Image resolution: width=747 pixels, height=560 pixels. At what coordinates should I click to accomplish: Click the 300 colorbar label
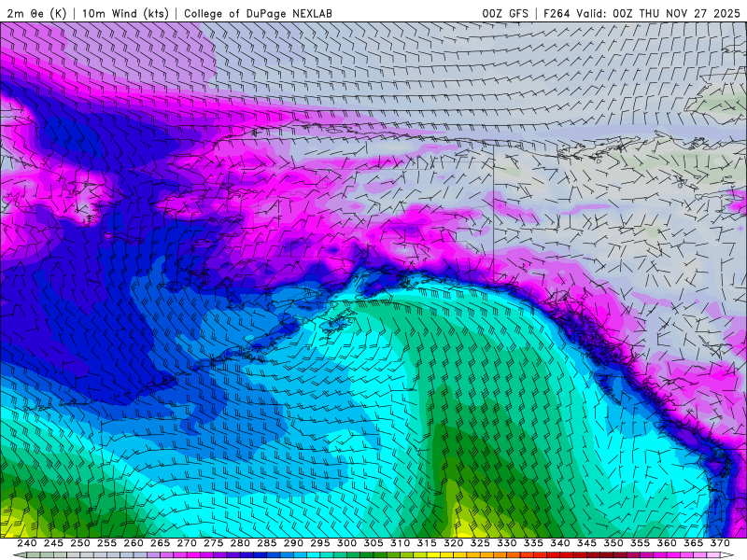346,543
